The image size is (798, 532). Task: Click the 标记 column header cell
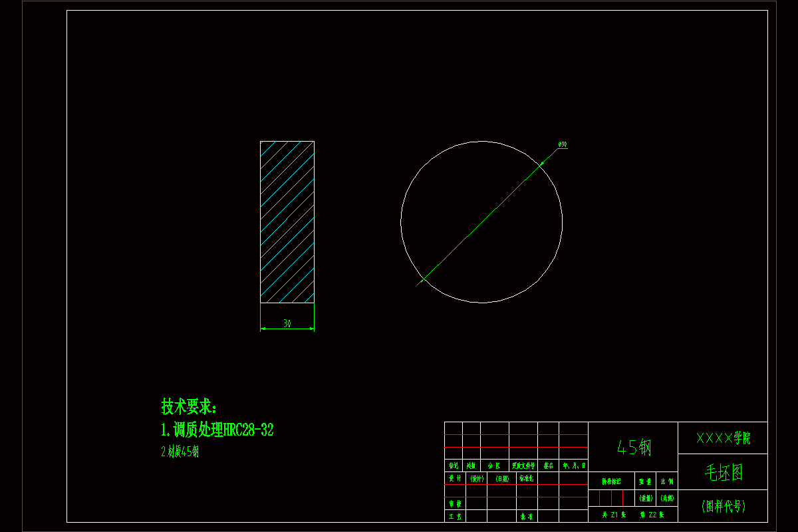click(x=453, y=466)
